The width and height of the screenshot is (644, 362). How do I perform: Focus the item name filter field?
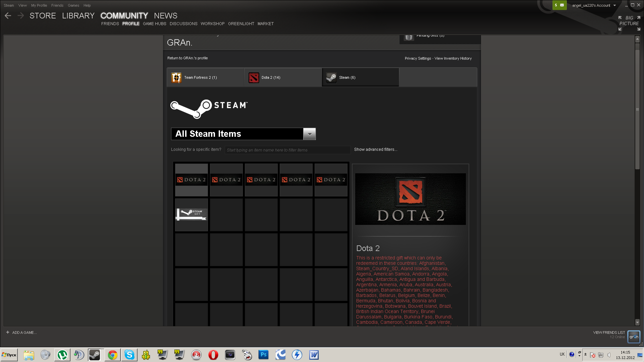click(x=287, y=150)
